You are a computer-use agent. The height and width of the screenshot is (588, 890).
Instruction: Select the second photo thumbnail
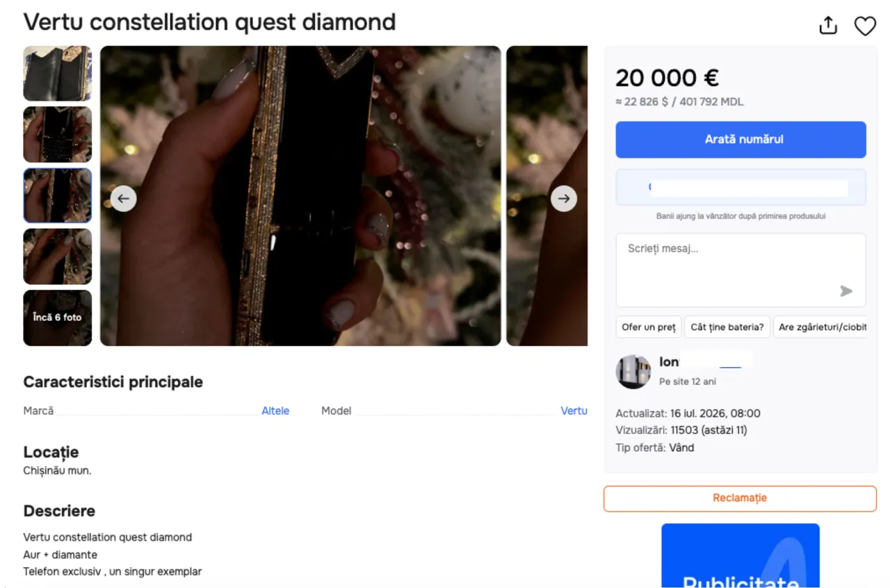point(58,135)
